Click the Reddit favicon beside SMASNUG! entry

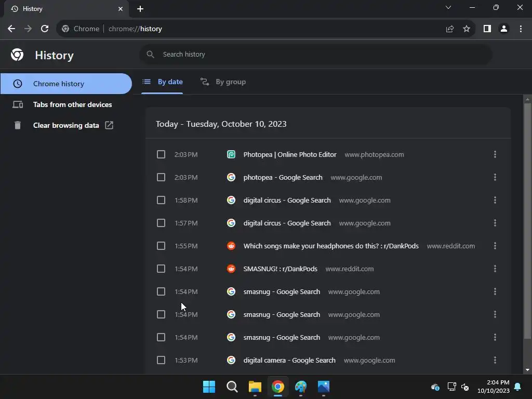231,269
